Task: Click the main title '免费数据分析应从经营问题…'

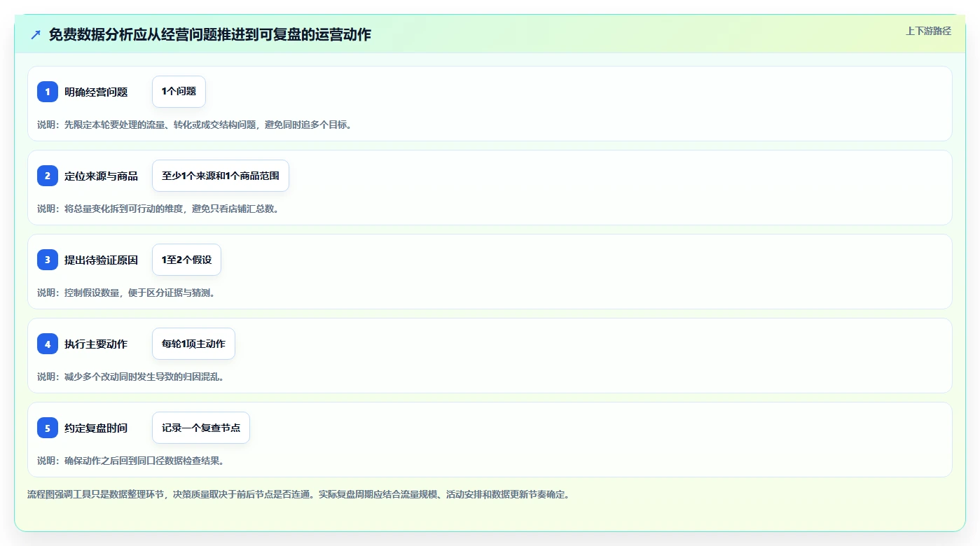Action: (210, 34)
